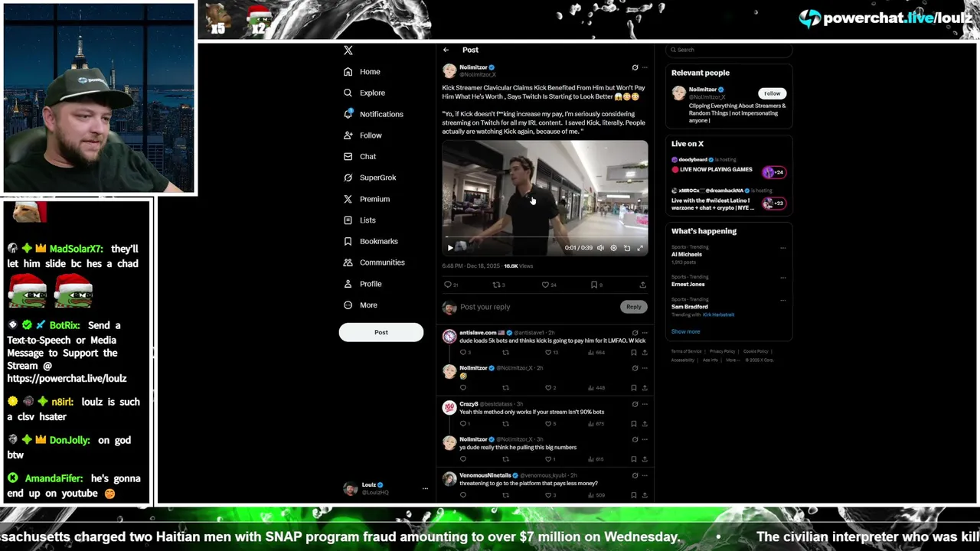The image size is (980, 551).
Task: Like VenomousNinetails' reply
Action: click(550, 495)
